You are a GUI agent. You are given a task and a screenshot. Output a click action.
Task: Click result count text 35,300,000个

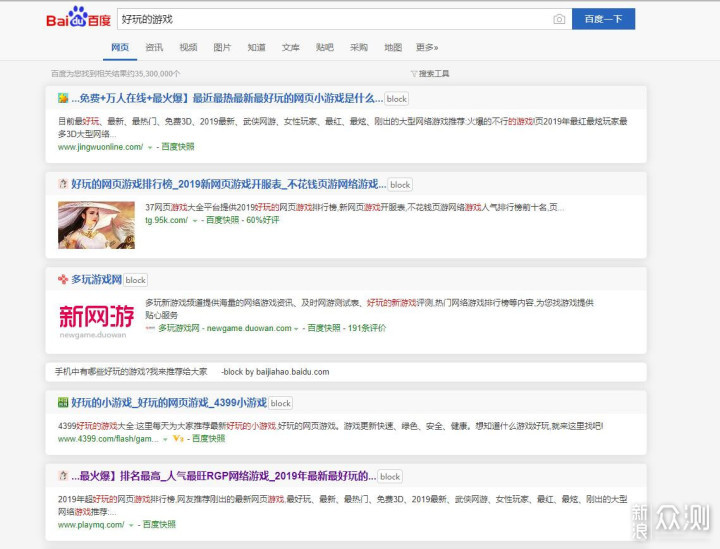pos(157,73)
